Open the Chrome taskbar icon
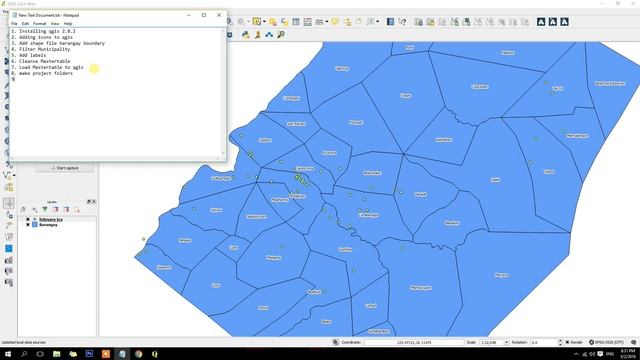The image size is (640, 360). [138, 354]
